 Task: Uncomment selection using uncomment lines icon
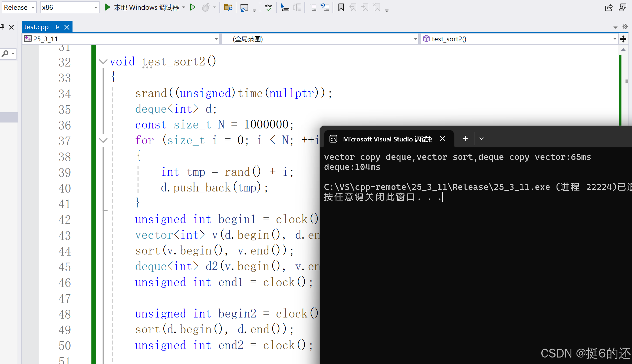click(x=325, y=7)
